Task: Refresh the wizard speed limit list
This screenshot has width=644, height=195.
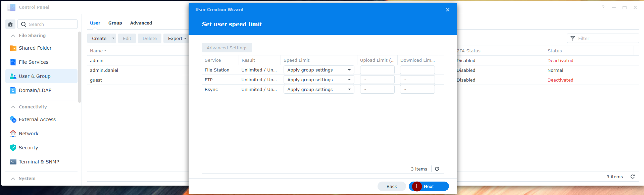Action: coord(437,169)
